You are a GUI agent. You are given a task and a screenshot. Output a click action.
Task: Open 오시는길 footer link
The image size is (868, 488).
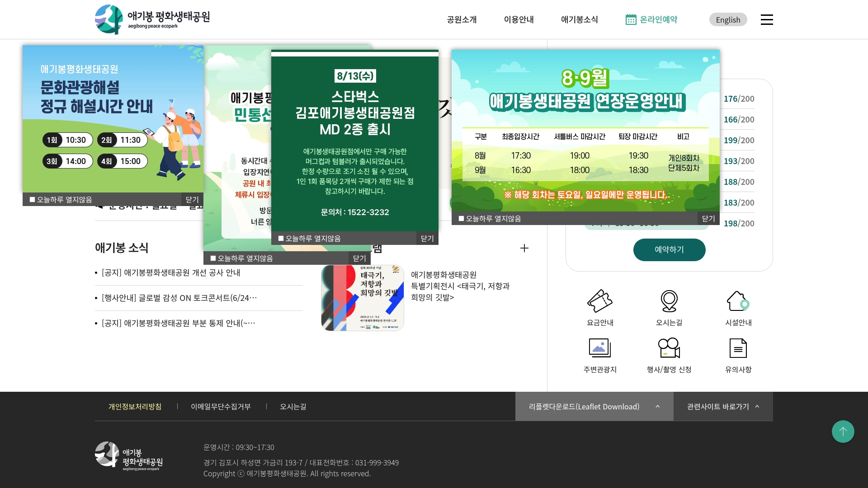293,406
